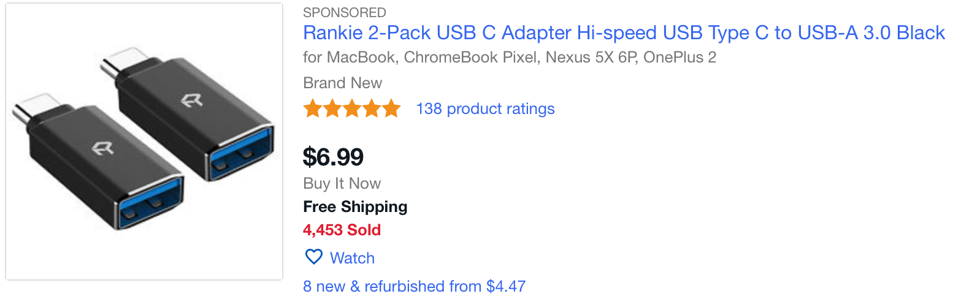This screenshot has height=299, width=980.
Task: Click the second orange rating star
Action: pos(332,109)
